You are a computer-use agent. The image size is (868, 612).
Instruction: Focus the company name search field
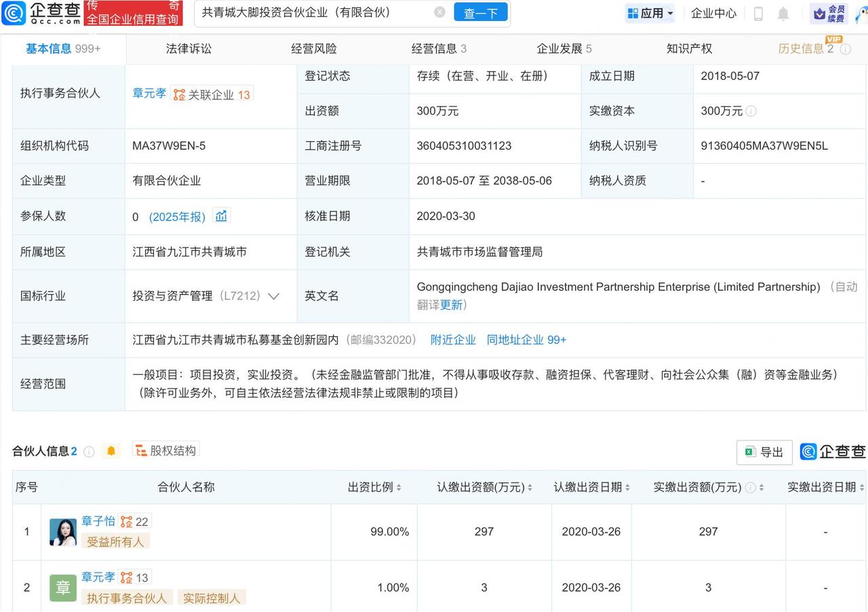tap(315, 12)
